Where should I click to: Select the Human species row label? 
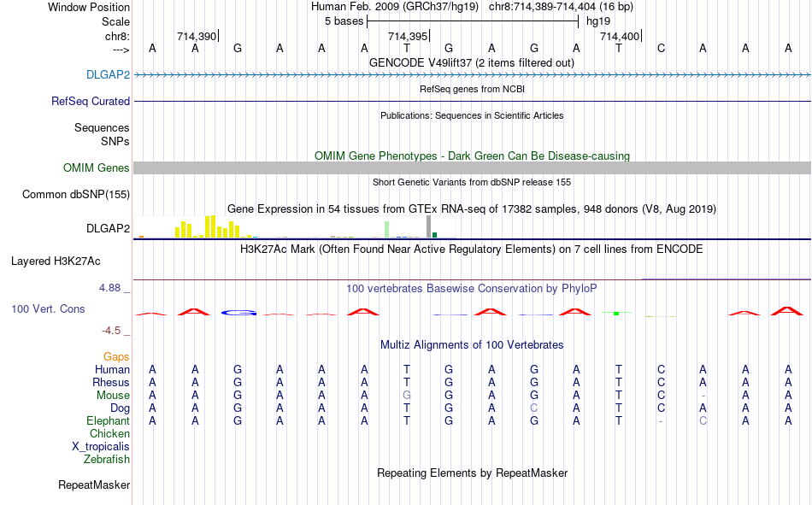(112, 369)
